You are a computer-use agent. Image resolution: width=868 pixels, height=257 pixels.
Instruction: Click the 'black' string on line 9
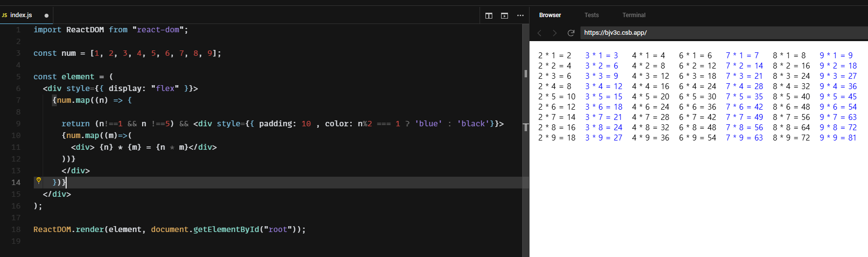coord(473,124)
